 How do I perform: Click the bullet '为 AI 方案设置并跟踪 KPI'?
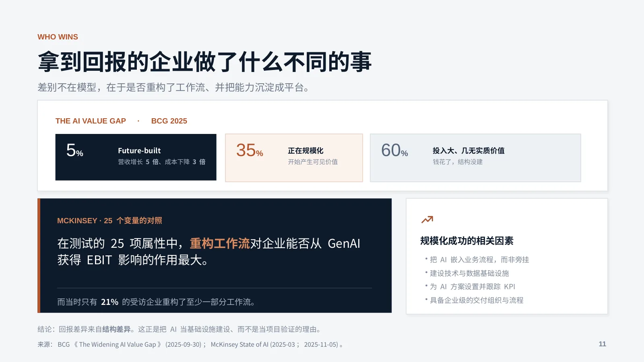coord(473,287)
